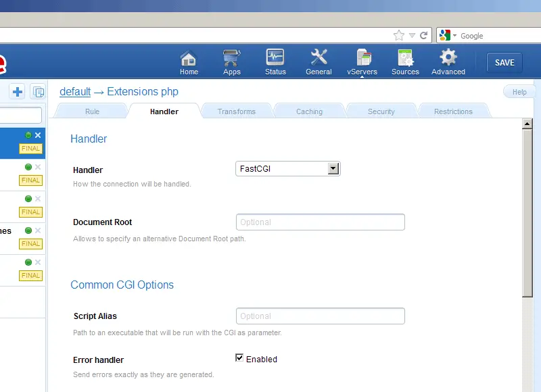
Task: Delete the selected rule with white X
Action: point(38,135)
